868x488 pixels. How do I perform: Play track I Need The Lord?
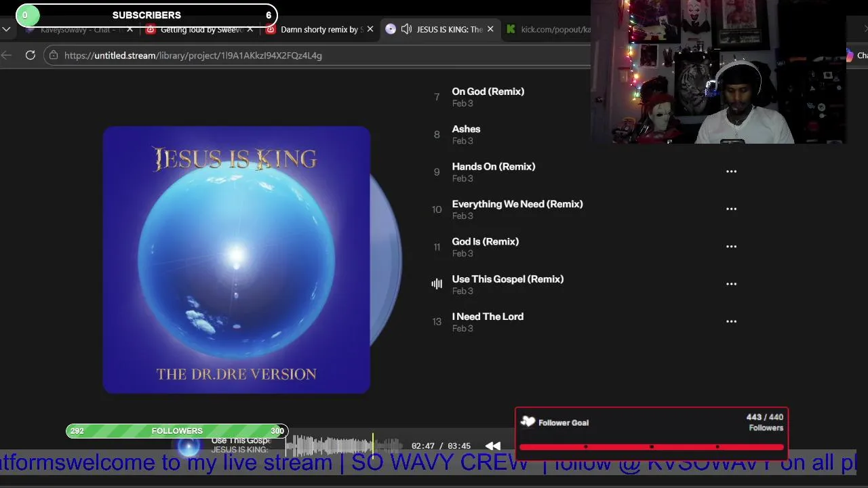(488, 317)
